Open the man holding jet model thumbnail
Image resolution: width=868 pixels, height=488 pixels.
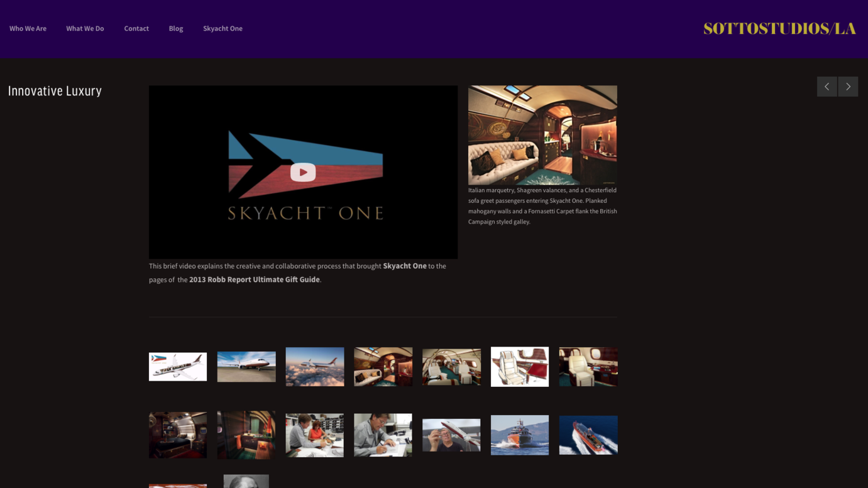point(451,435)
